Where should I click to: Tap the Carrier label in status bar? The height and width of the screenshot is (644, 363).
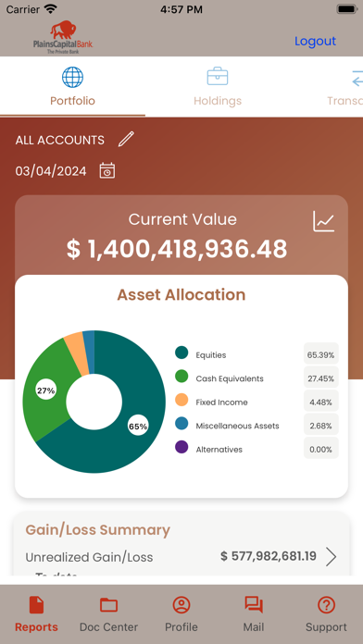pyautogui.click(x=23, y=9)
